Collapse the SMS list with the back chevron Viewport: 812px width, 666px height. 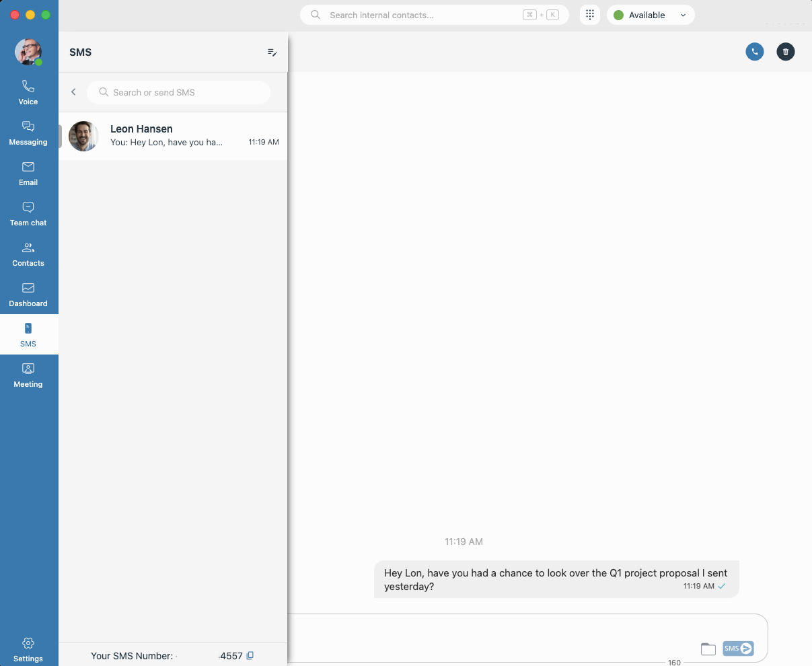coord(73,91)
